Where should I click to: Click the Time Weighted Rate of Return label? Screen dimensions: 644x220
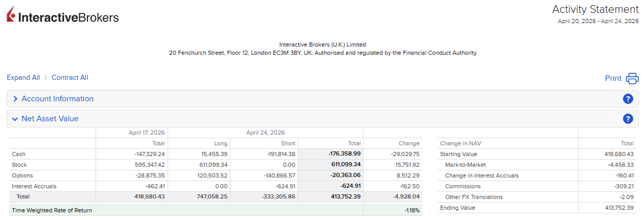pyautogui.click(x=52, y=210)
